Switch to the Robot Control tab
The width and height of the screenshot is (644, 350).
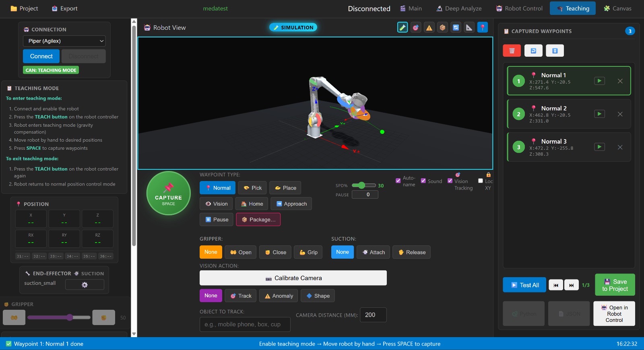pyautogui.click(x=519, y=8)
